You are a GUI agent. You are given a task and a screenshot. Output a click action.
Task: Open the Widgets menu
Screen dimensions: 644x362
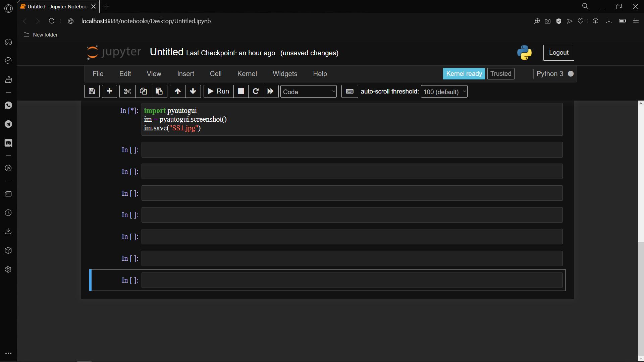pos(285,74)
